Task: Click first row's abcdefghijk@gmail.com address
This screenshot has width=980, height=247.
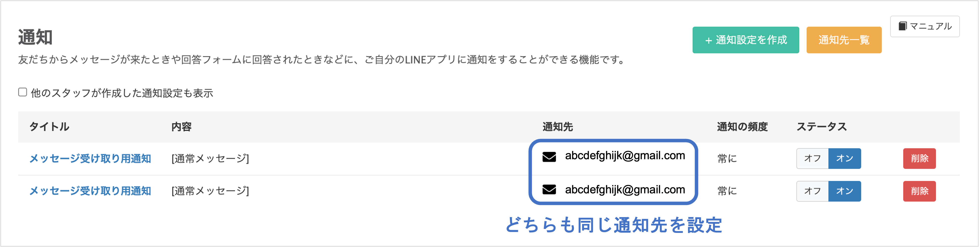Action: [x=625, y=156]
